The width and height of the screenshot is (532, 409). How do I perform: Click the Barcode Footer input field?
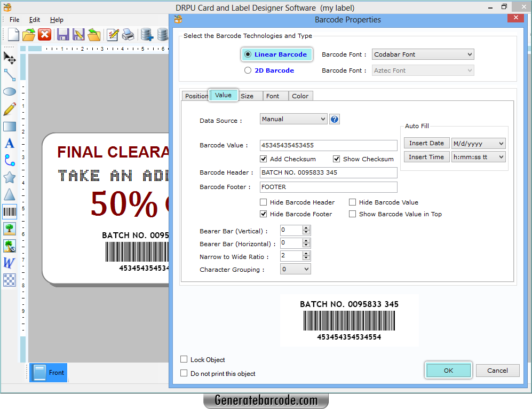pyautogui.click(x=328, y=187)
